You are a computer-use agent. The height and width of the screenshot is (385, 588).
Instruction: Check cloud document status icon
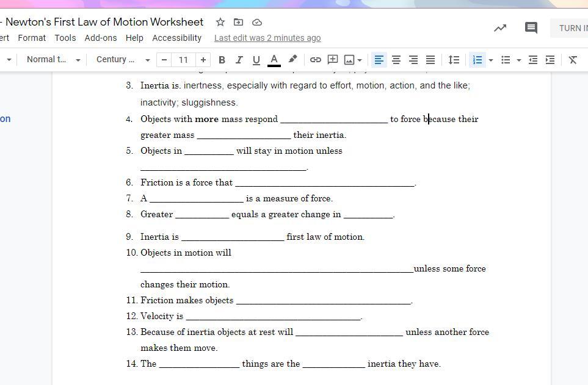[x=257, y=23]
